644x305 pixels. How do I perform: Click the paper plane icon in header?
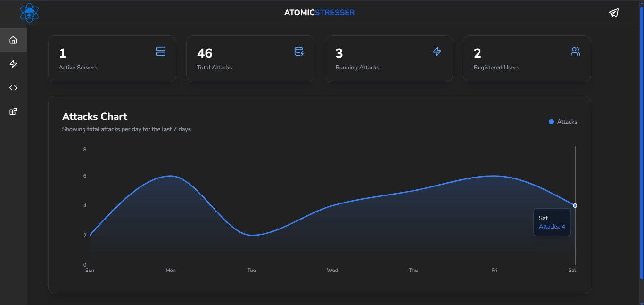pyautogui.click(x=613, y=13)
